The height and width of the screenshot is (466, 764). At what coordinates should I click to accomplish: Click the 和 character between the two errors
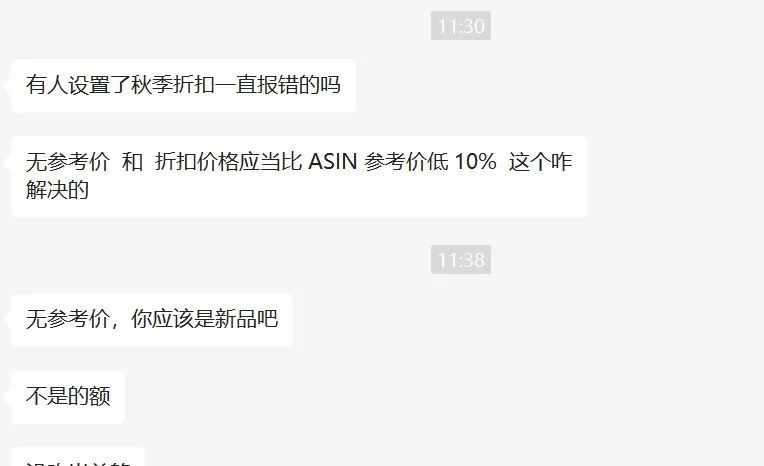132,162
